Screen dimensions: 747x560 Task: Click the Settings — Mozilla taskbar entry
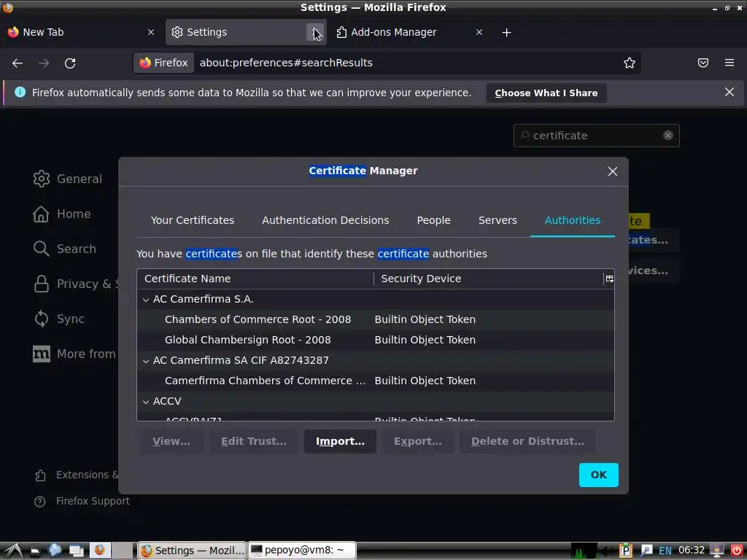(x=192, y=551)
